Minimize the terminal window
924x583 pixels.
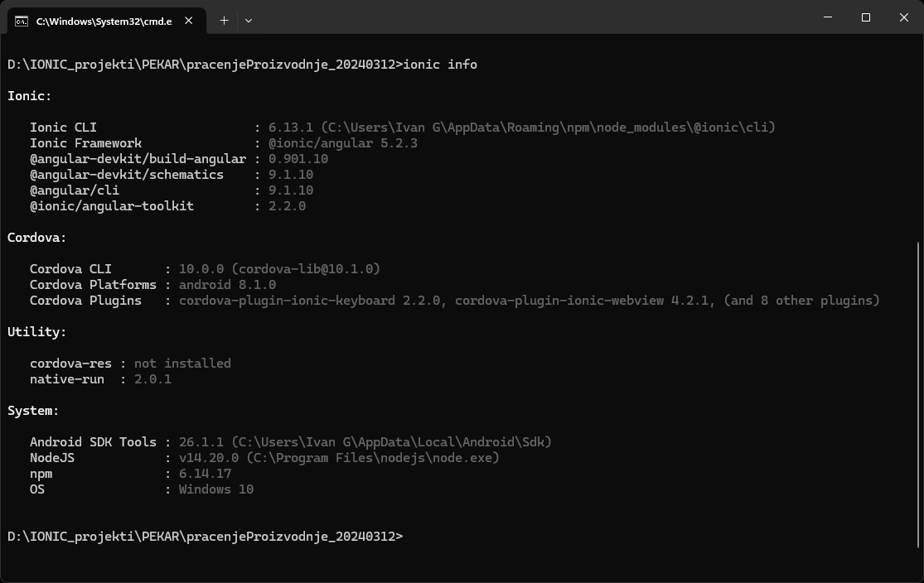pos(828,17)
